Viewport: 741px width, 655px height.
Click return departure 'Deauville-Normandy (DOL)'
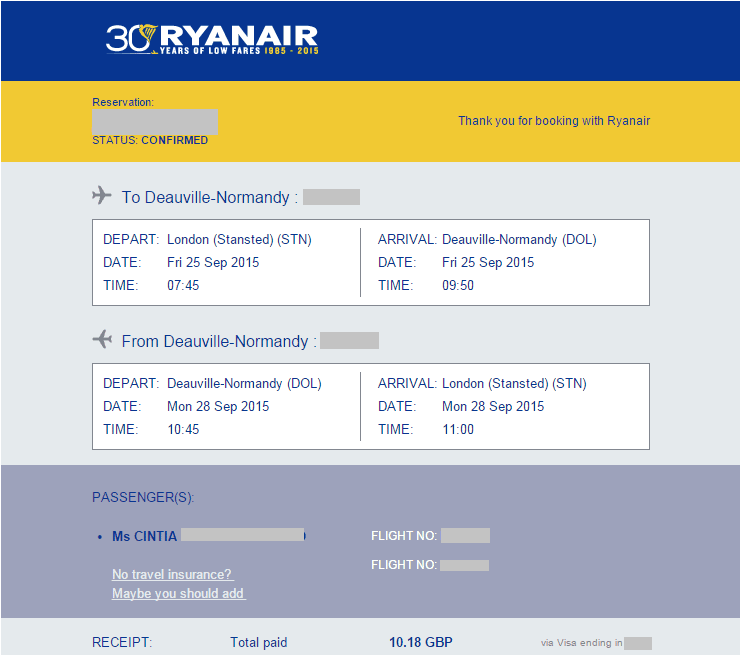pos(244,383)
